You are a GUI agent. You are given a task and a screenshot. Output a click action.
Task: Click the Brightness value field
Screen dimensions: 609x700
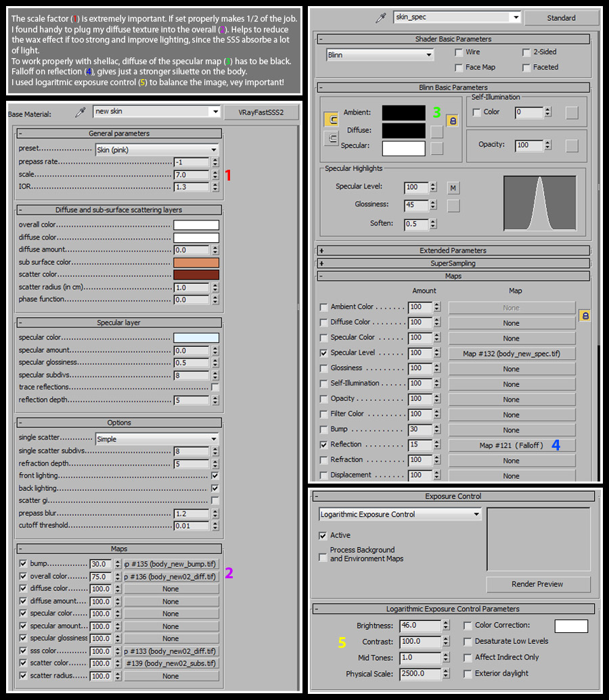tap(420, 626)
